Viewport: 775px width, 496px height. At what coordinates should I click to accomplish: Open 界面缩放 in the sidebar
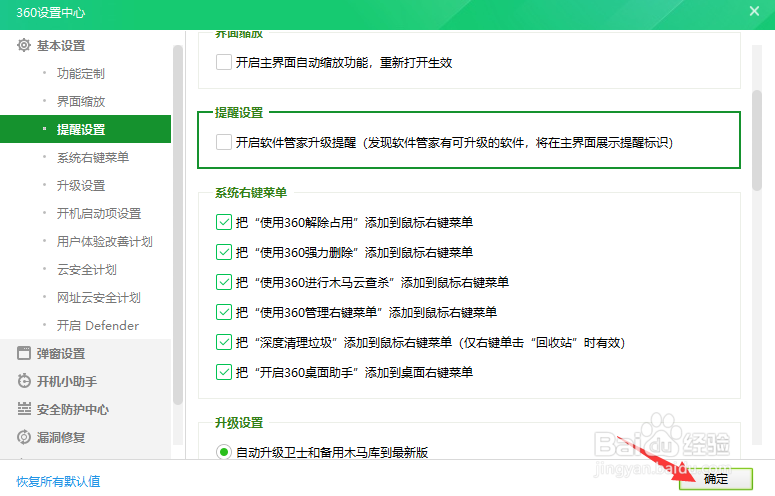[81, 102]
